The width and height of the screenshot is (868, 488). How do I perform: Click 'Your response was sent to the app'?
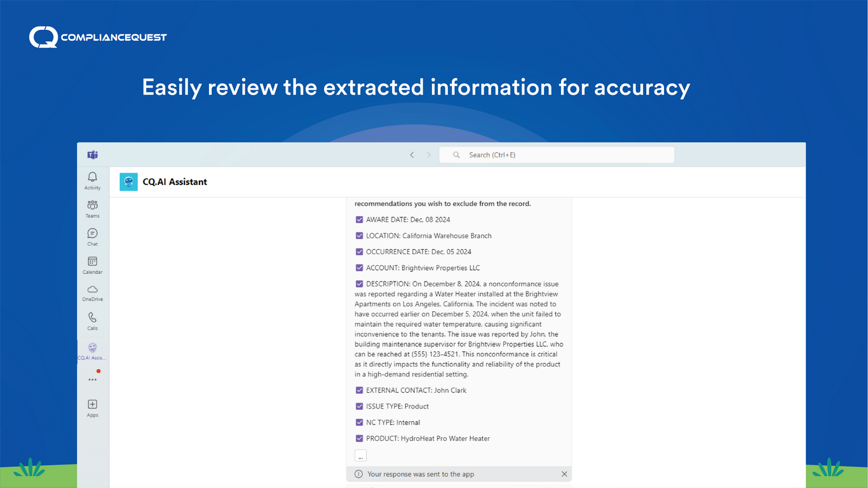coord(421,474)
